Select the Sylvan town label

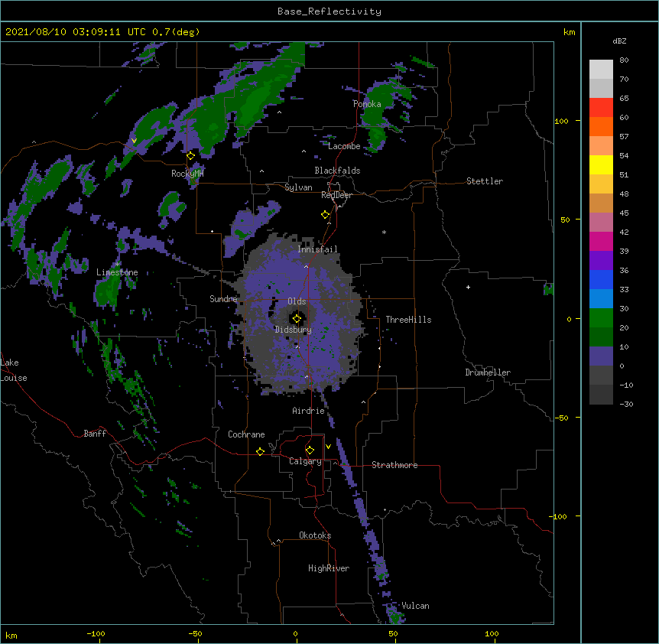pos(298,187)
